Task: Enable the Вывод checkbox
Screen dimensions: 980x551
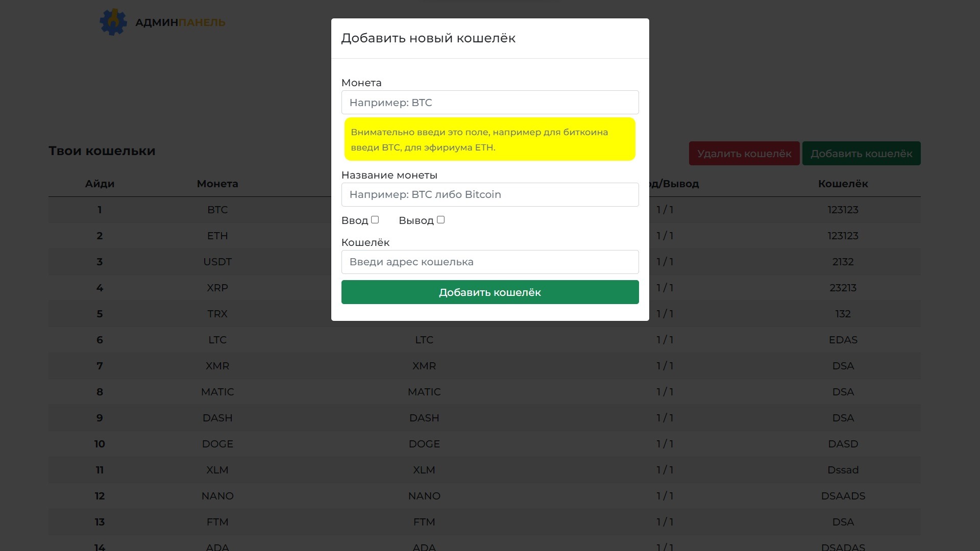Action: pyautogui.click(x=441, y=220)
